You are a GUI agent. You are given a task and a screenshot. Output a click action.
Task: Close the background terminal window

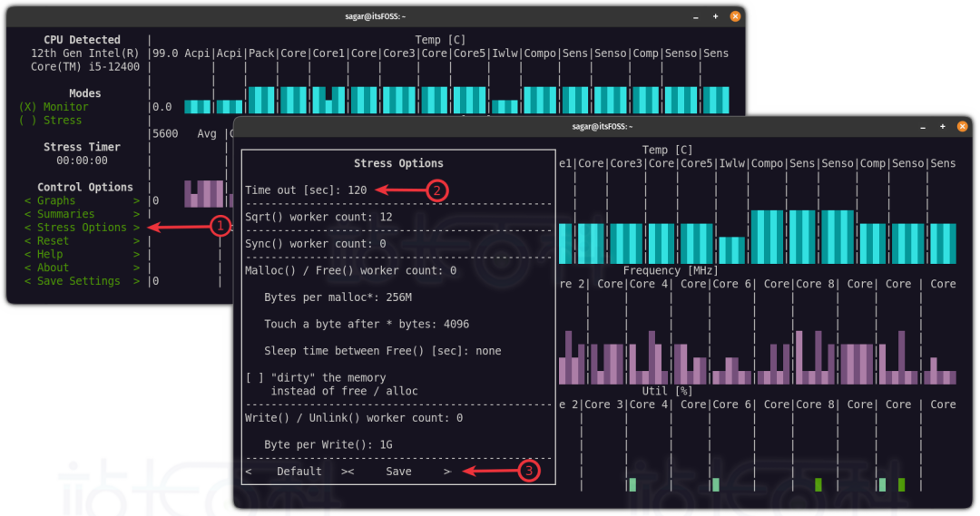[735, 15]
